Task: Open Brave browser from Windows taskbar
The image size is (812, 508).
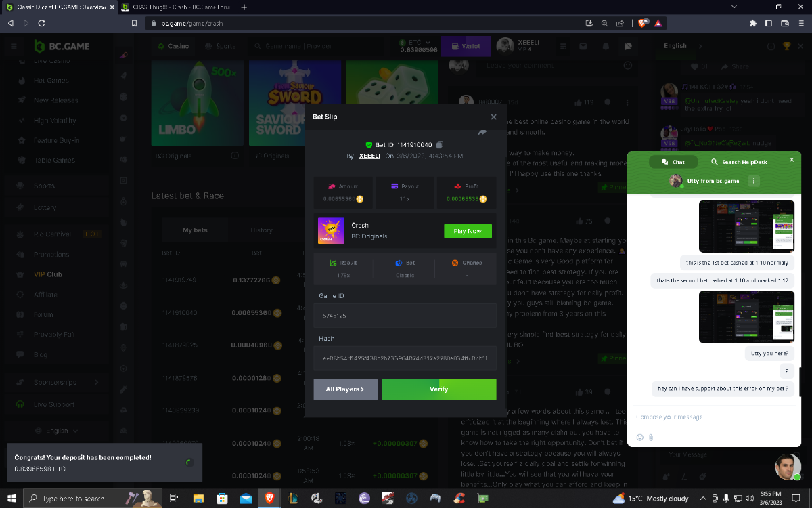Action: [x=269, y=499]
